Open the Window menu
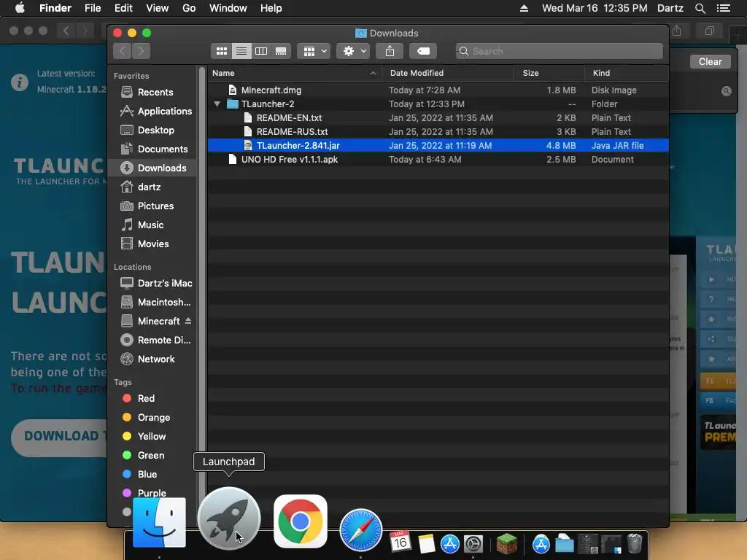Image resolution: width=747 pixels, height=560 pixels. (x=228, y=8)
